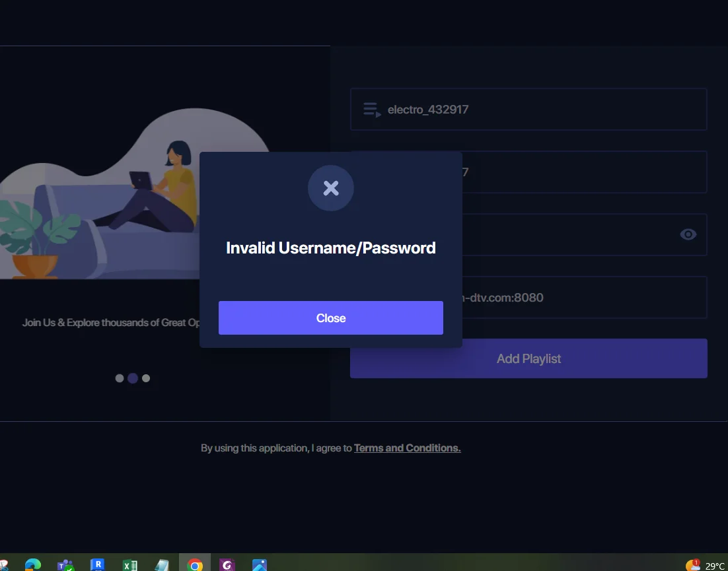Screen dimensions: 728x571
Task: Toggle password visibility eye icon
Action: pos(688,234)
